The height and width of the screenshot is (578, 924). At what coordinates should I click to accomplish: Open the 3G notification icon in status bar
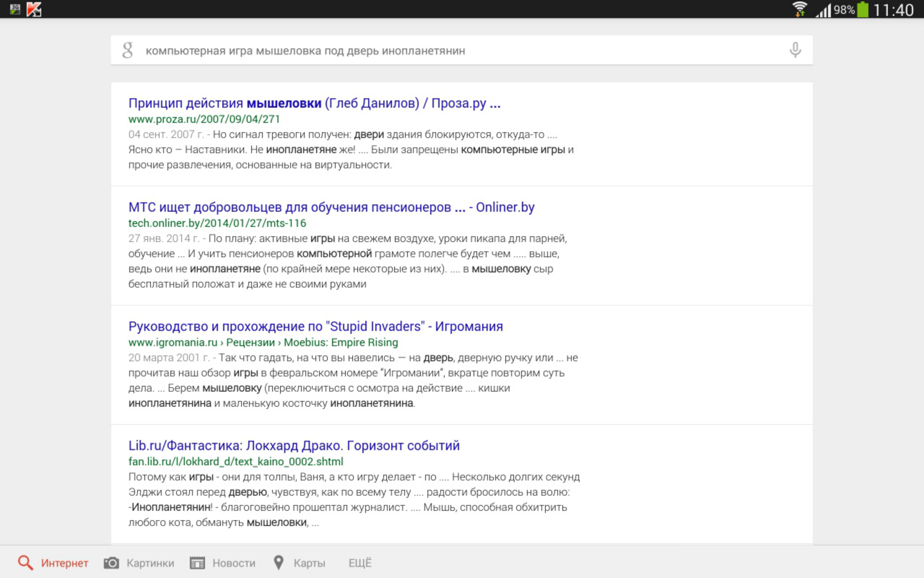pyautogui.click(x=15, y=9)
